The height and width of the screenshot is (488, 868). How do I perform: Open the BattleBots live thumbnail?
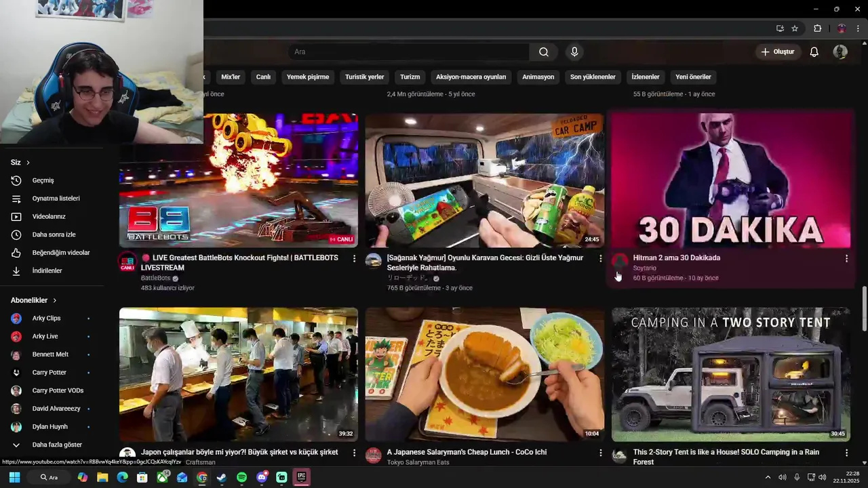coord(239,181)
